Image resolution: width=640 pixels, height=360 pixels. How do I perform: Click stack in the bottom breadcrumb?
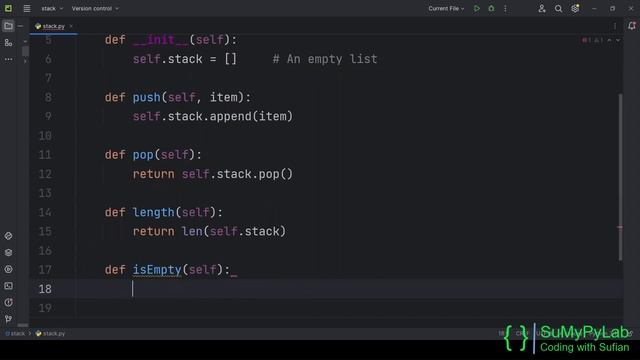[x=15, y=333]
